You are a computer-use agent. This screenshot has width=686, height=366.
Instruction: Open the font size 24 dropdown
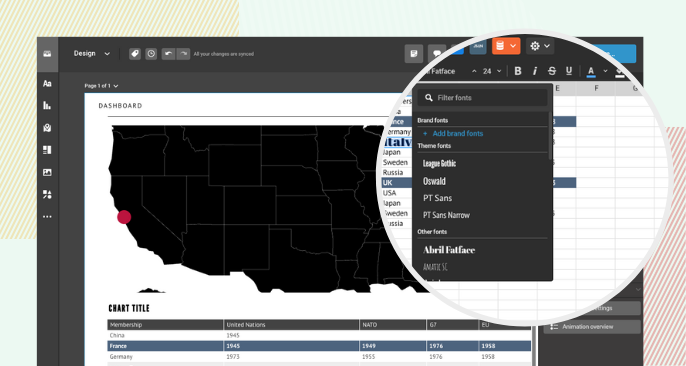(492, 71)
